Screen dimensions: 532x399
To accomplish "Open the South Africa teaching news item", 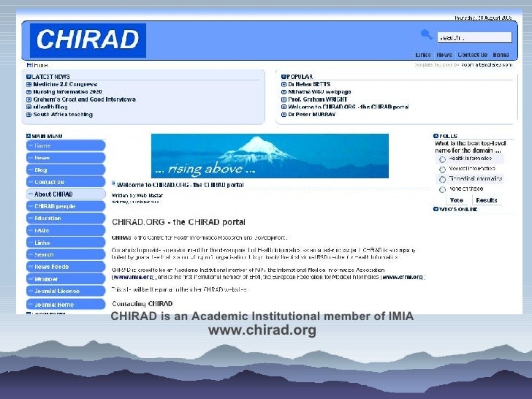I will pos(63,114).
